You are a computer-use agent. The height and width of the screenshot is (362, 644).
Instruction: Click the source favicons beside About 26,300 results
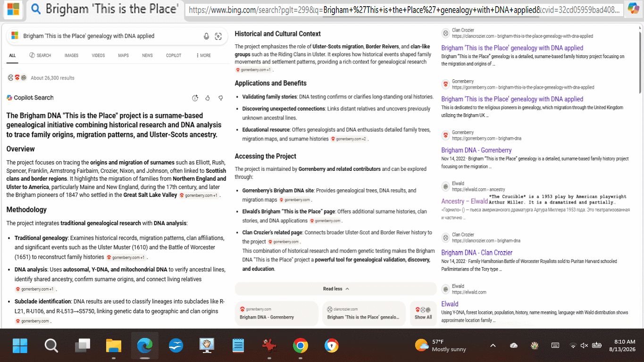tap(17, 78)
